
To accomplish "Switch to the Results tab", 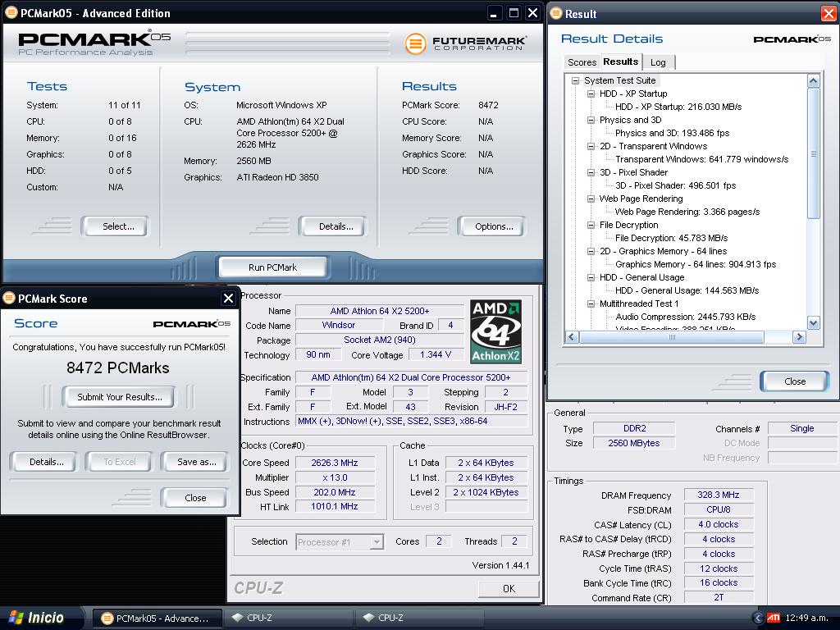I will click(620, 62).
